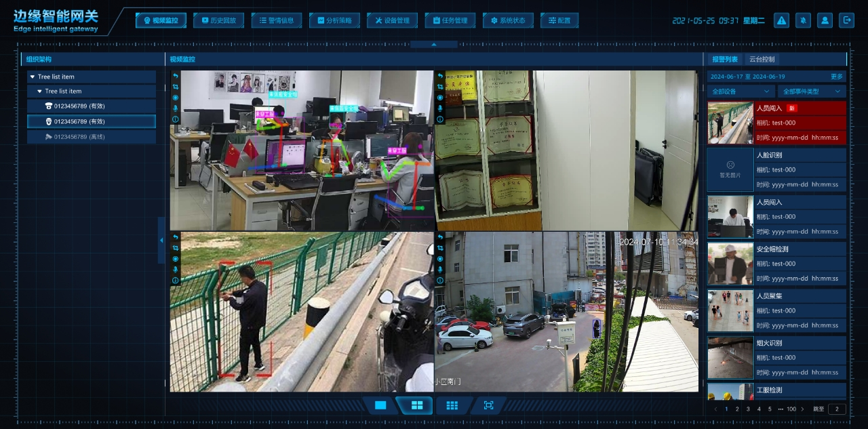
Task: Open the 全部事件类型 event type dropdown
Action: pyautogui.click(x=811, y=91)
